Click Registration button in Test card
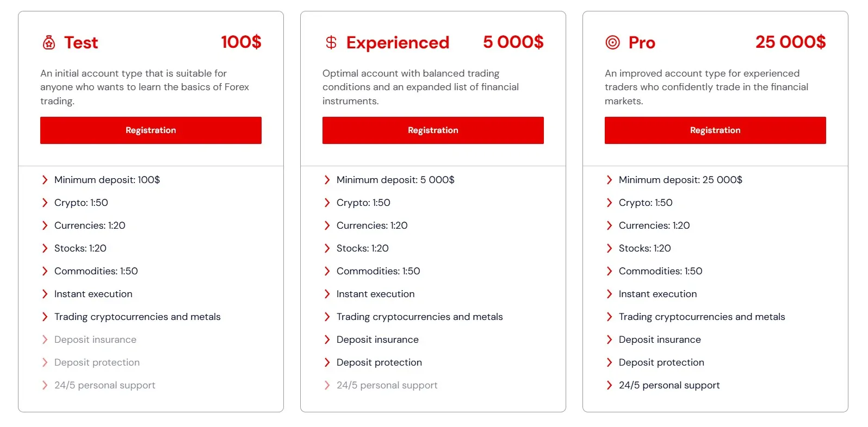Viewport: 868px width, 427px height. point(151,130)
